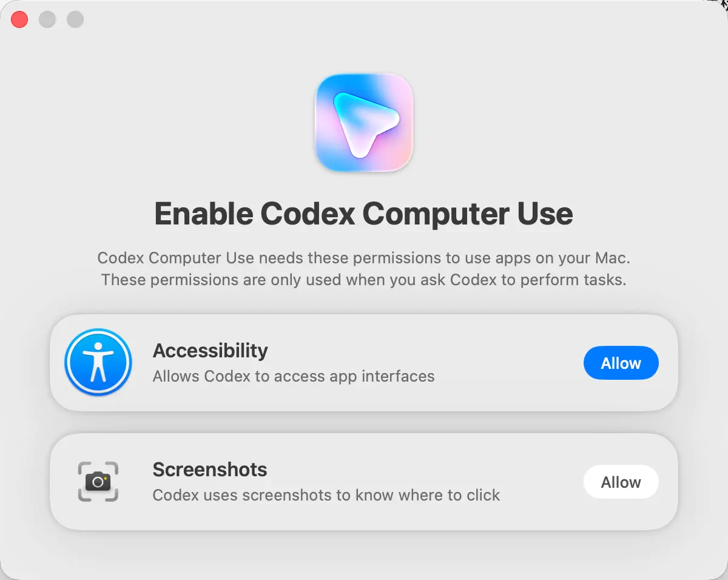This screenshot has height=580, width=728.
Task: Click the Codex Computer Use app icon
Action: point(364,123)
